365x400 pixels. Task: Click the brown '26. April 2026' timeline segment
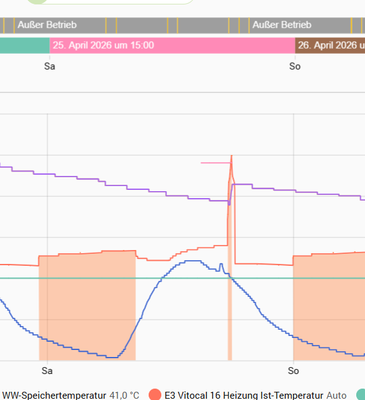click(330, 46)
